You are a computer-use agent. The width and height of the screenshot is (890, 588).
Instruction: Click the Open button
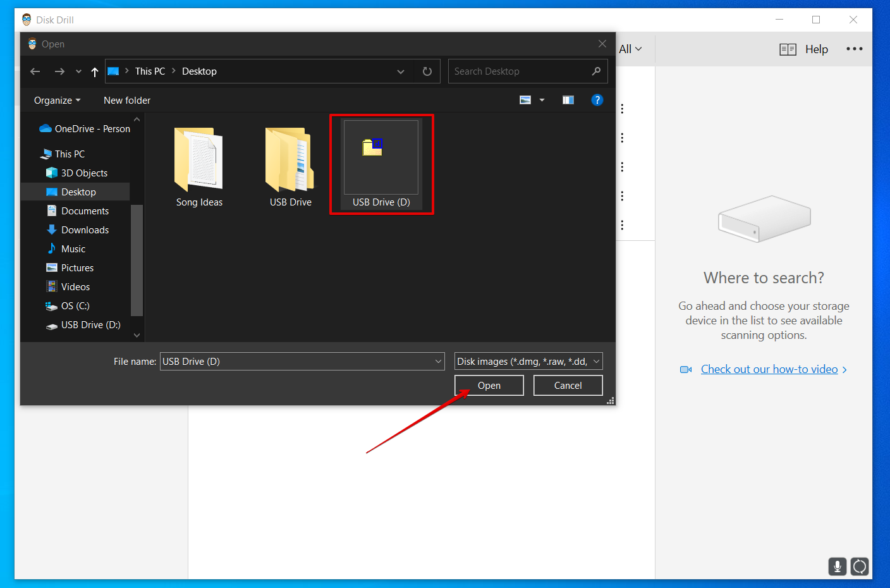click(x=489, y=385)
